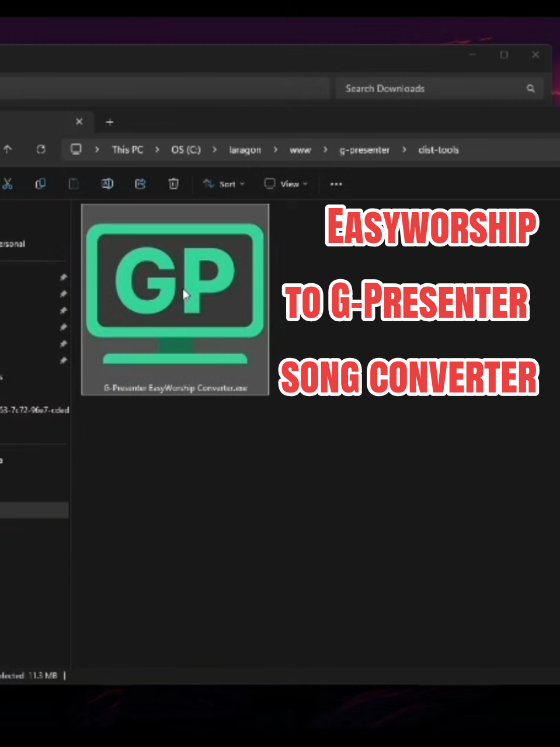
Task: Open the See more three-dots menu
Action: click(336, 184)
